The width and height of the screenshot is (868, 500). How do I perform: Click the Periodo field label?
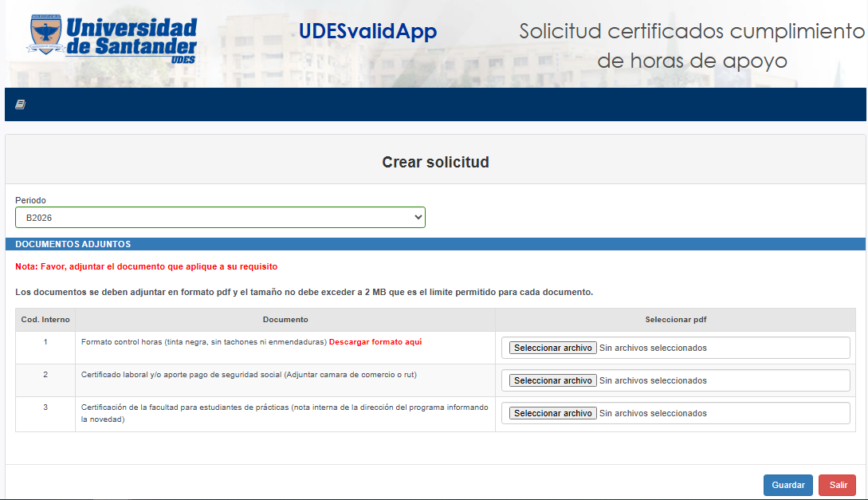click(x=30, y=200)
